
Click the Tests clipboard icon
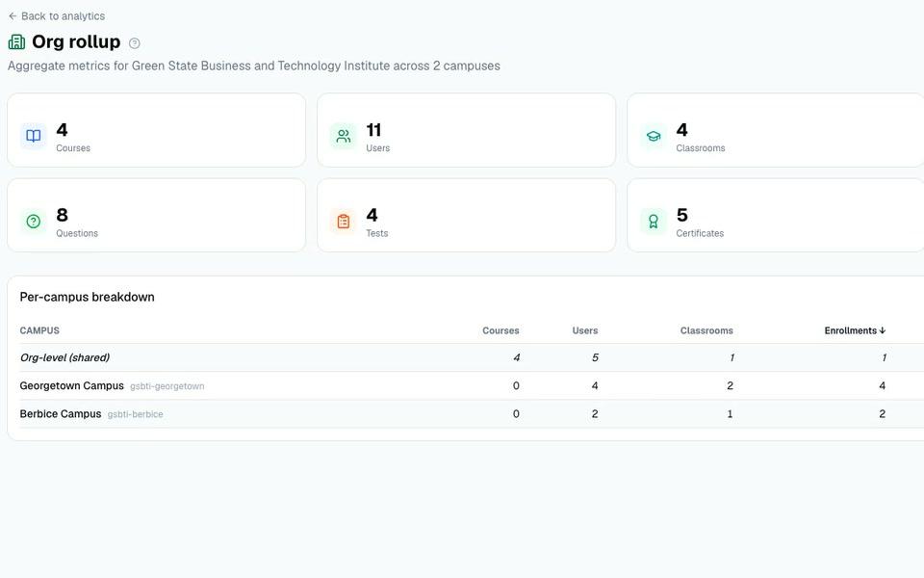click(x=344, y=222)
